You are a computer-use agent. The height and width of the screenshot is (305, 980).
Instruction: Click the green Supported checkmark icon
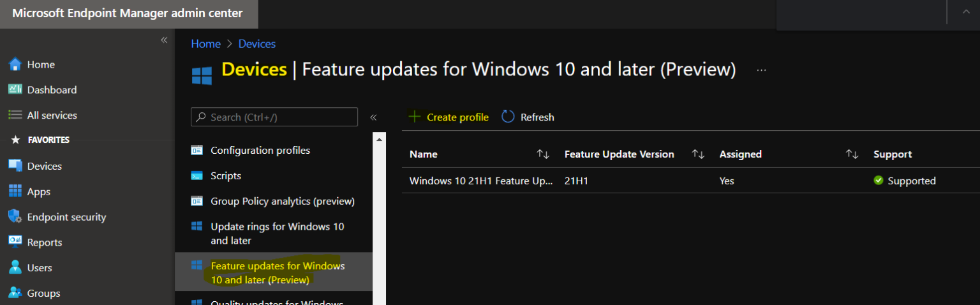[x=879, y=181]
